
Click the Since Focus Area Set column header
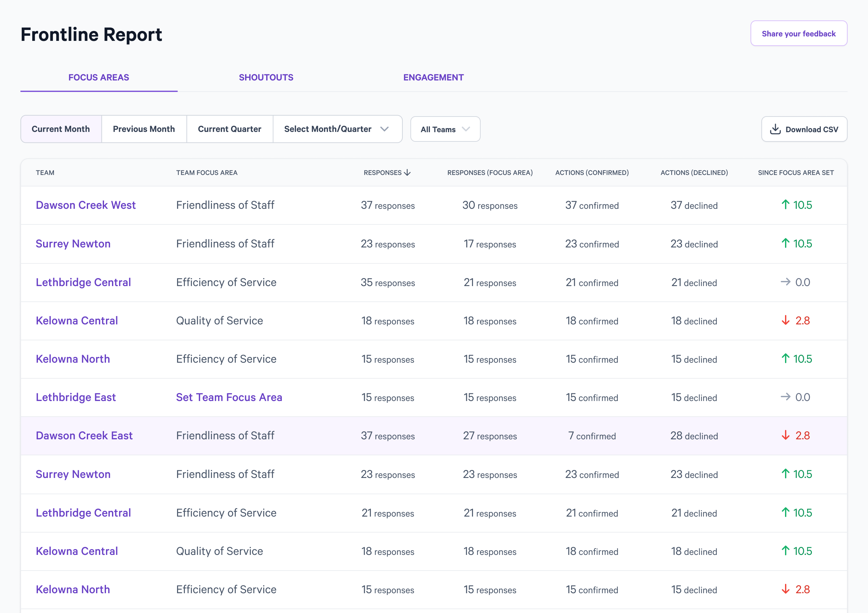(x=796, y=172)
